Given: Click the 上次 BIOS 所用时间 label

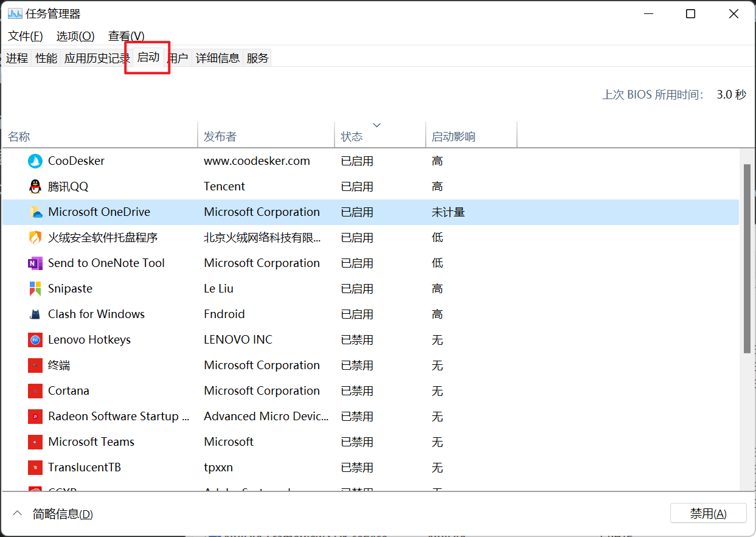Looking at the screenshot, I should [x=653, y=95].
